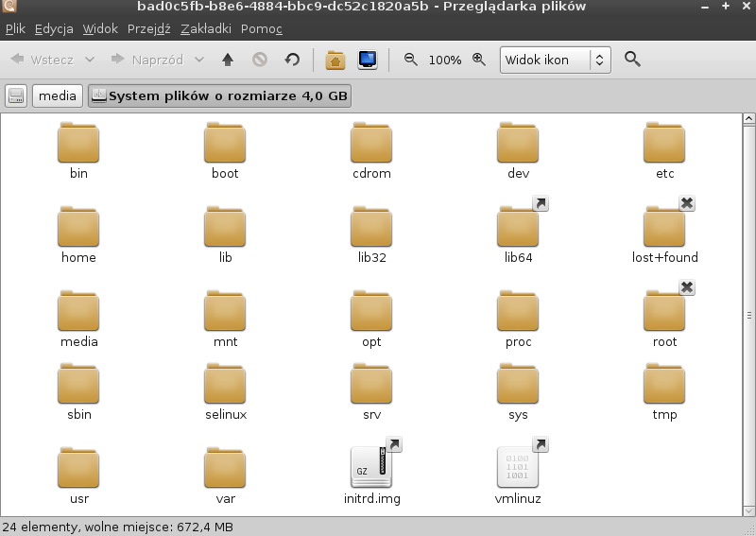Select the srv folder
756x536 pixels.
(x=371, y=391)
